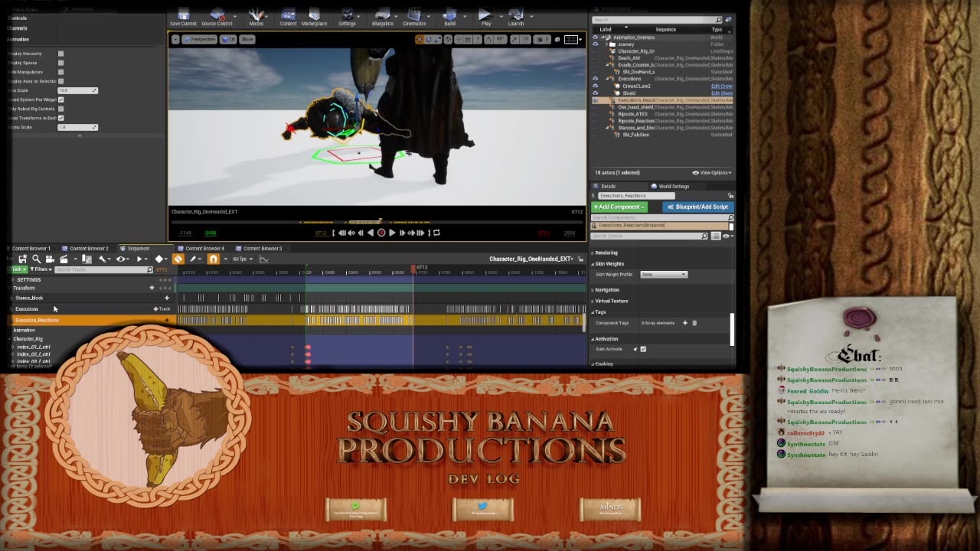Screen dimensions: 980x551
Task: Open the Blueprints toolbar icon
Action: pos(382,17)
